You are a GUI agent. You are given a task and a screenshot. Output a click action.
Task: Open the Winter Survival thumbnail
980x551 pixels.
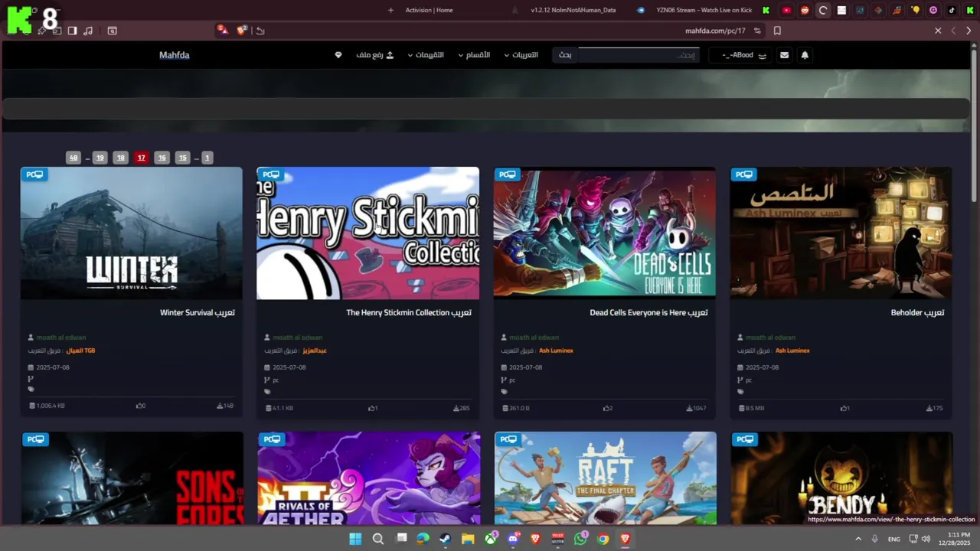click(x=132, y=233)
